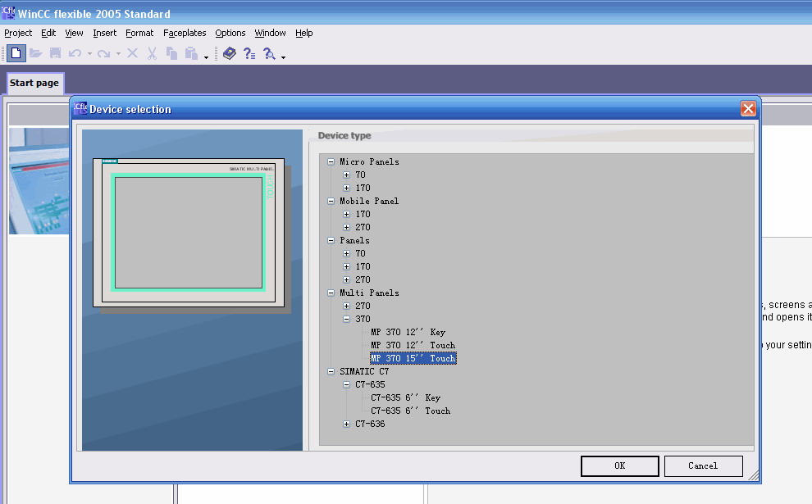Viewport: 812px width, 504px height.
Task: Open the Undo history dropdown arrow
Action: click(89, 54)
